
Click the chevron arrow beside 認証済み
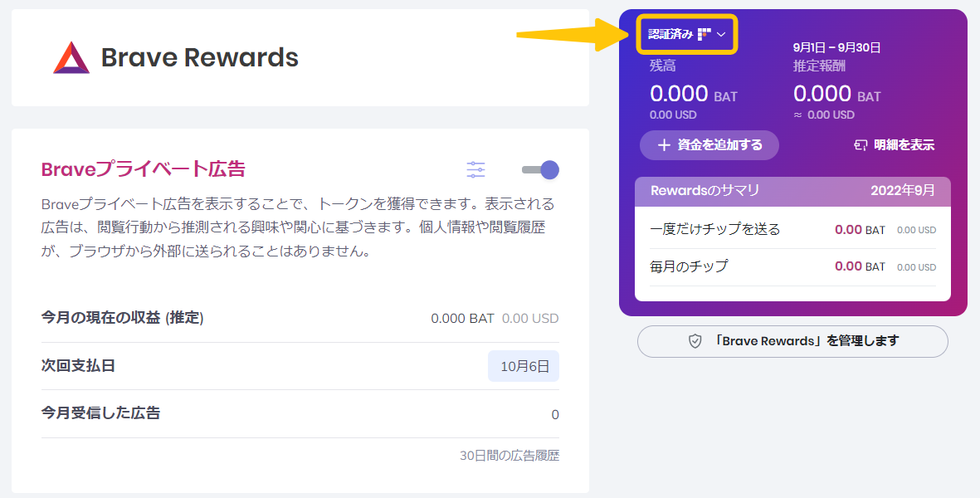click(x=721, y=34)
